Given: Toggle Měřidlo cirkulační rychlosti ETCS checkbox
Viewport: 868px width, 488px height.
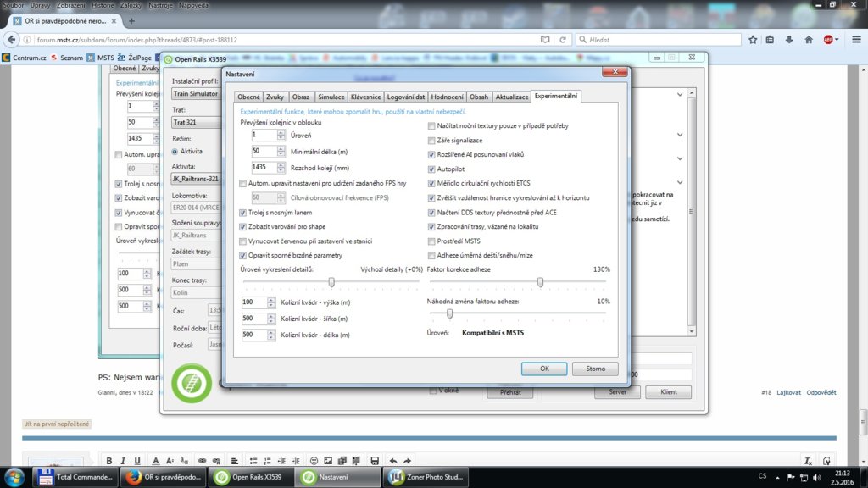Looking at the screenshot, I should point(431,183).
